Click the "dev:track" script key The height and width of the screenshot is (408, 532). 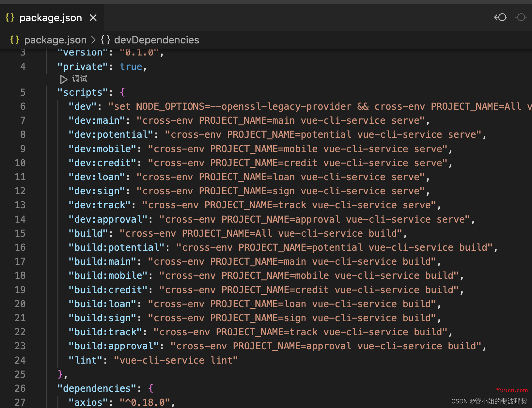[x=100, y=205]
